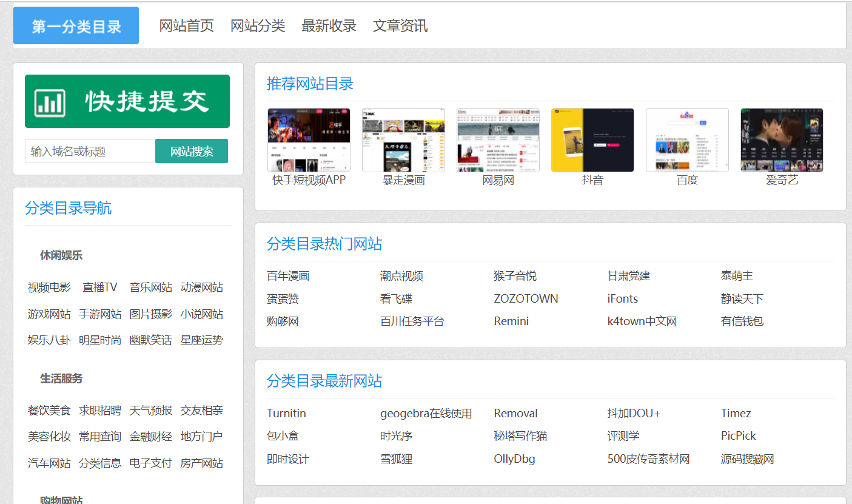Open 甘肃党建 in hot sites
Image resolution: width=852 pixels, height=504 pixels.
[629, 276]
